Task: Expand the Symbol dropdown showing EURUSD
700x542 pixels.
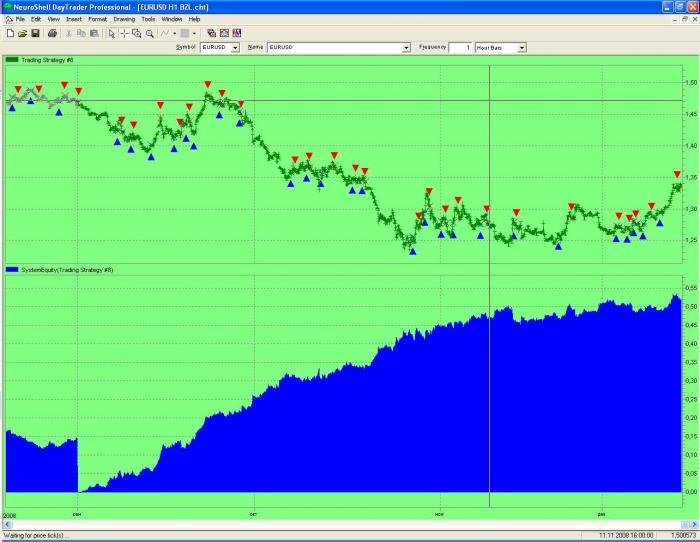Action: [235, 47]
